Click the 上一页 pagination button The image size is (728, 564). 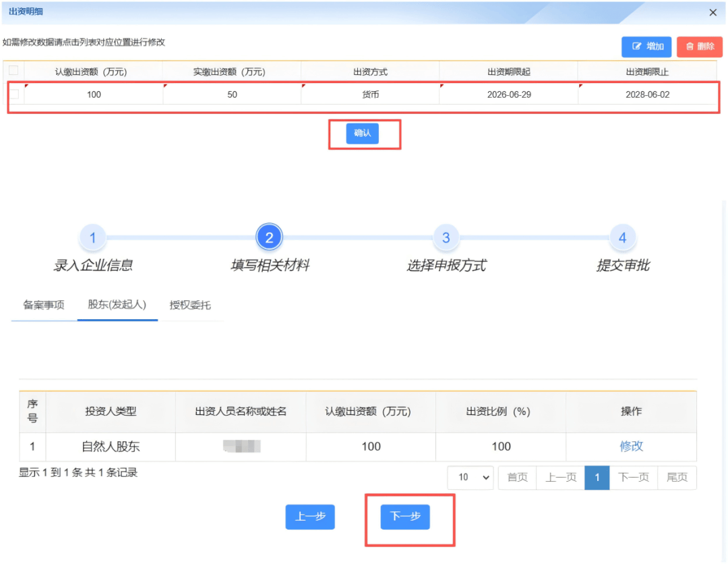click(561, 478)
